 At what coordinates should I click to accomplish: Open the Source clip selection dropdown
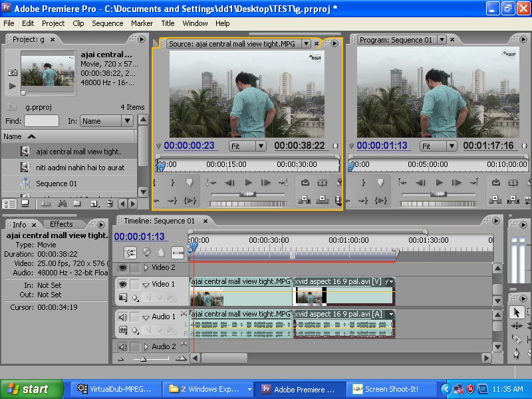click(306, 44)
